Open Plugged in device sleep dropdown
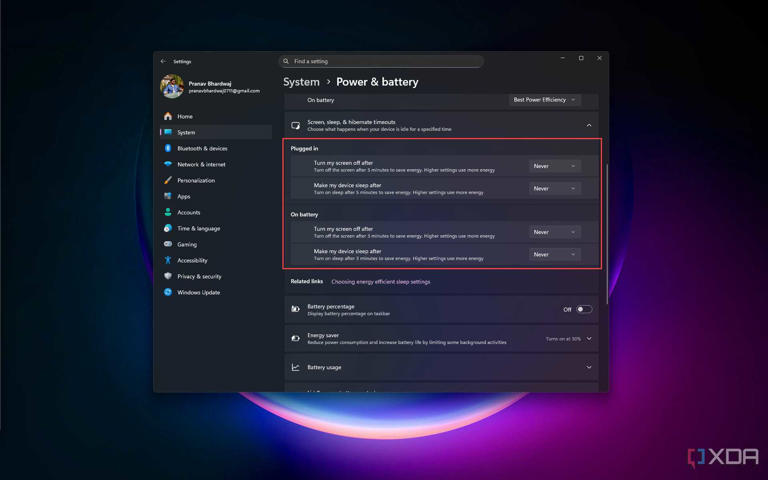768x480 pixels. tap(555, 189)
